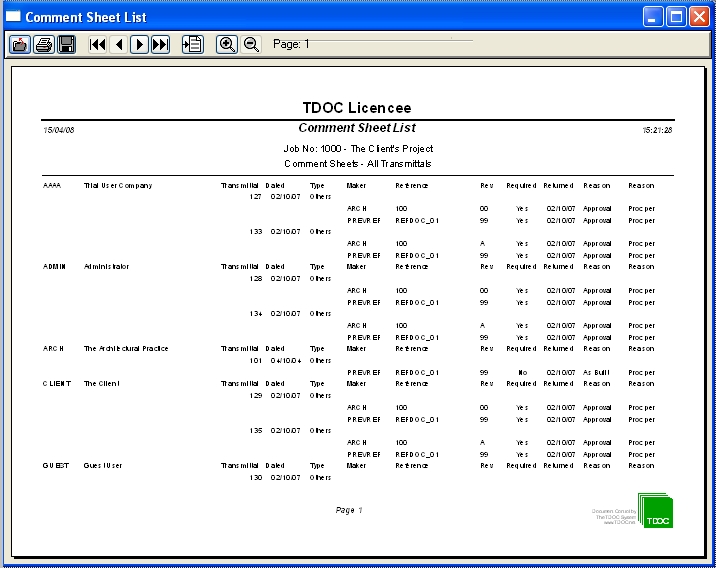Zoom in with the magnifier plus icon

pyautogui.click(x=227, y=44)
